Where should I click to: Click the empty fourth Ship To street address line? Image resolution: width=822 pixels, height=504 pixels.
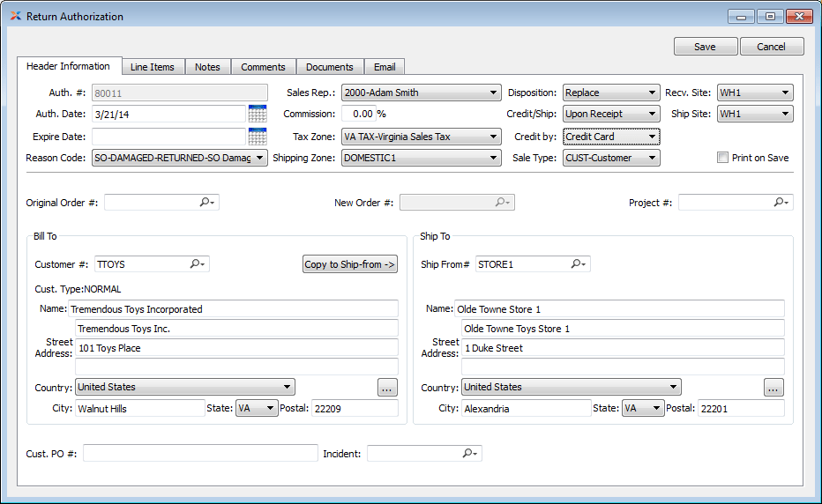pyautogui.click(x=623, y=367)
